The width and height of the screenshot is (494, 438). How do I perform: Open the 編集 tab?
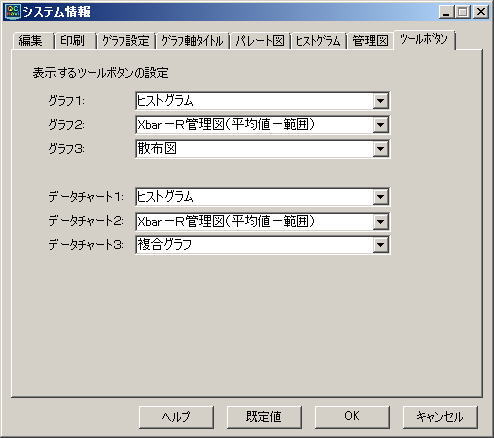click(32, 41)
